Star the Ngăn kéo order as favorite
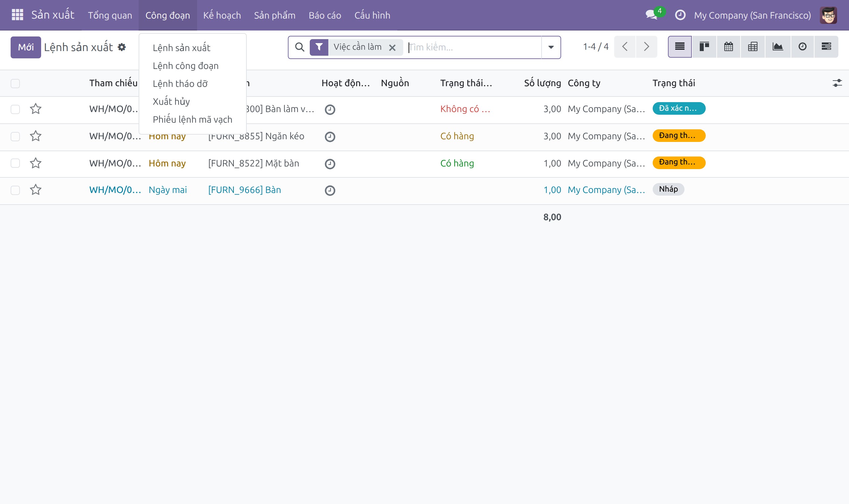 (x=36, y=136)
